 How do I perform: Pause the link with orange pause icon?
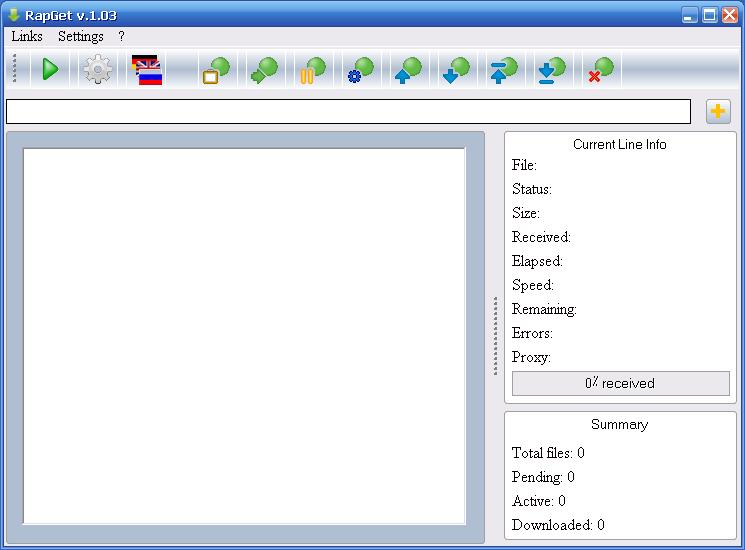click(313, 70)
